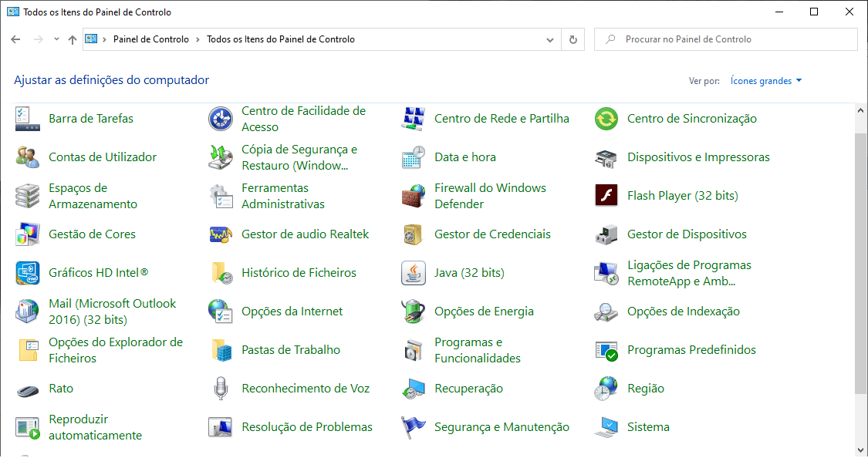Open the Ferramentas Administrativas icon
Image resolution: width=868 pixels, height=458 pixels.
click(x=221, y=196)
